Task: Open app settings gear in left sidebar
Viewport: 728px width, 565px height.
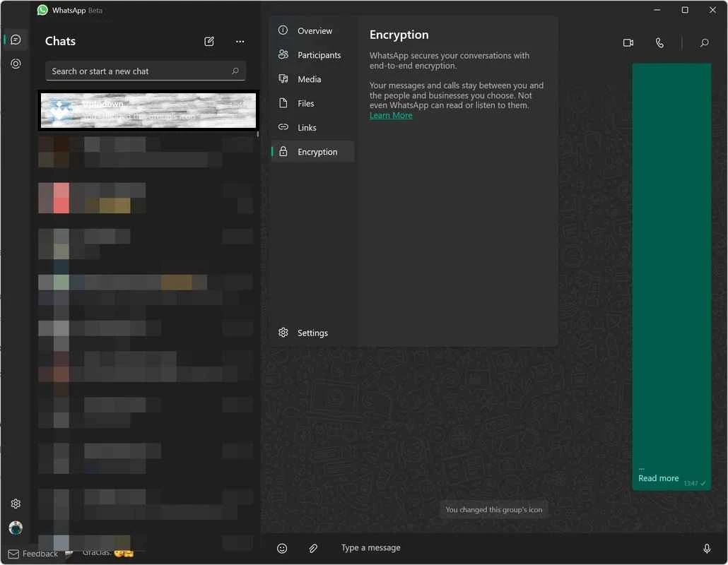Action: coord(16,504)
